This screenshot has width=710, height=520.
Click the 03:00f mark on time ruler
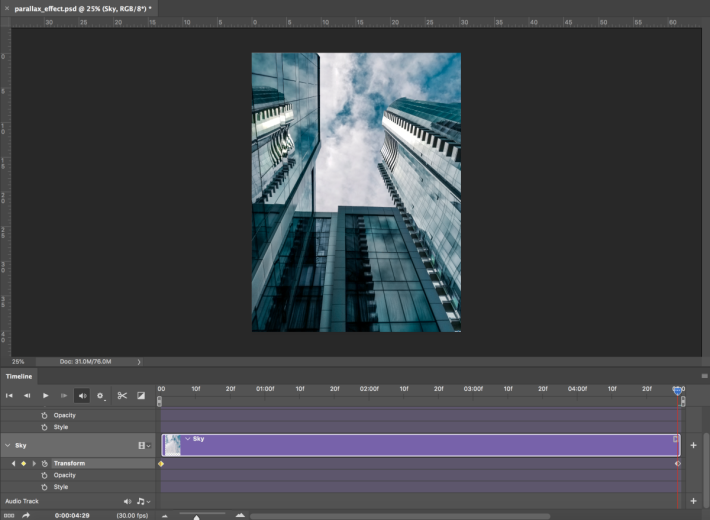[x=473, y=389]
